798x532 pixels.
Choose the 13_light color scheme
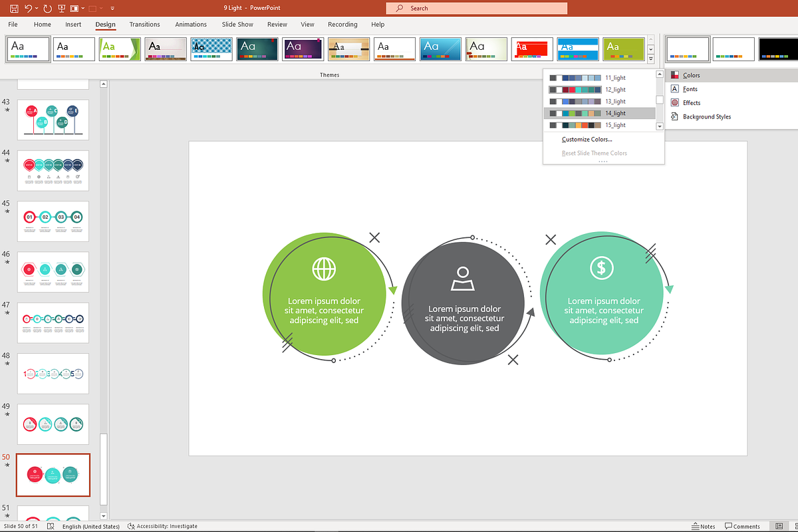pos(599,101)
